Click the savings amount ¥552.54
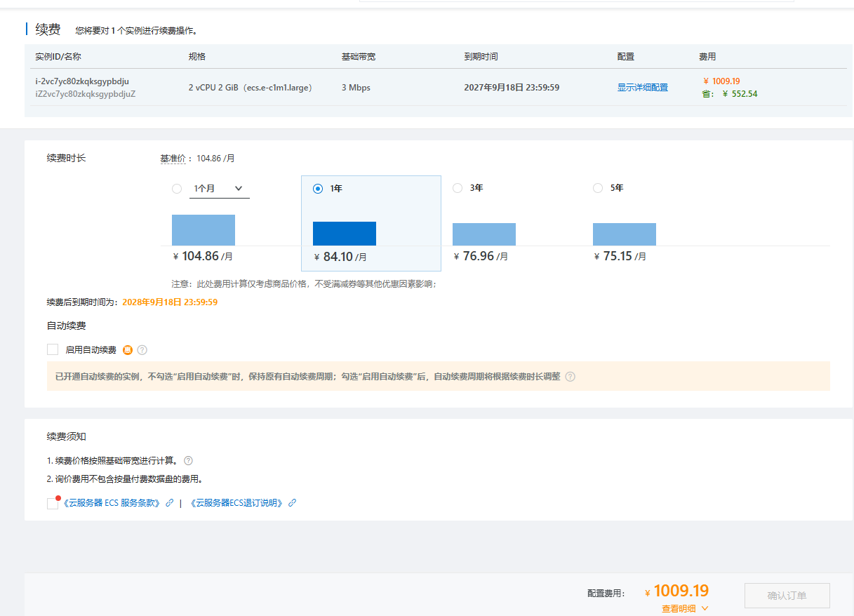This screenshot has height=616, width=854. [x=740, y=94]
